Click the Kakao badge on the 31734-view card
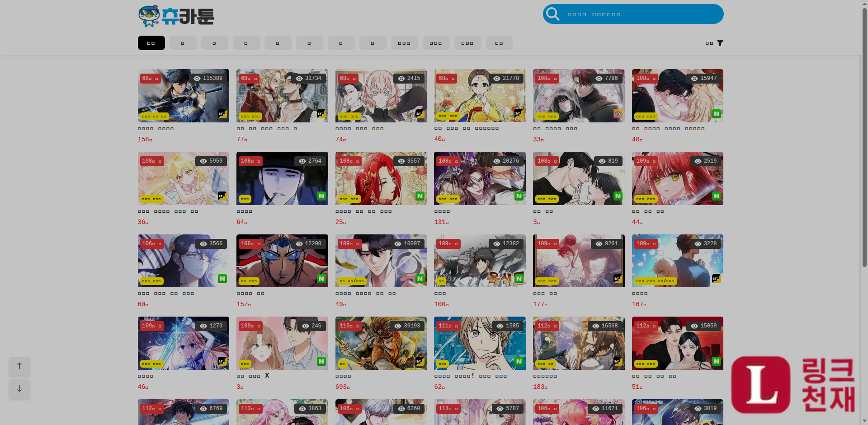This screenshot has width=868, height=425. coord(321,114)
